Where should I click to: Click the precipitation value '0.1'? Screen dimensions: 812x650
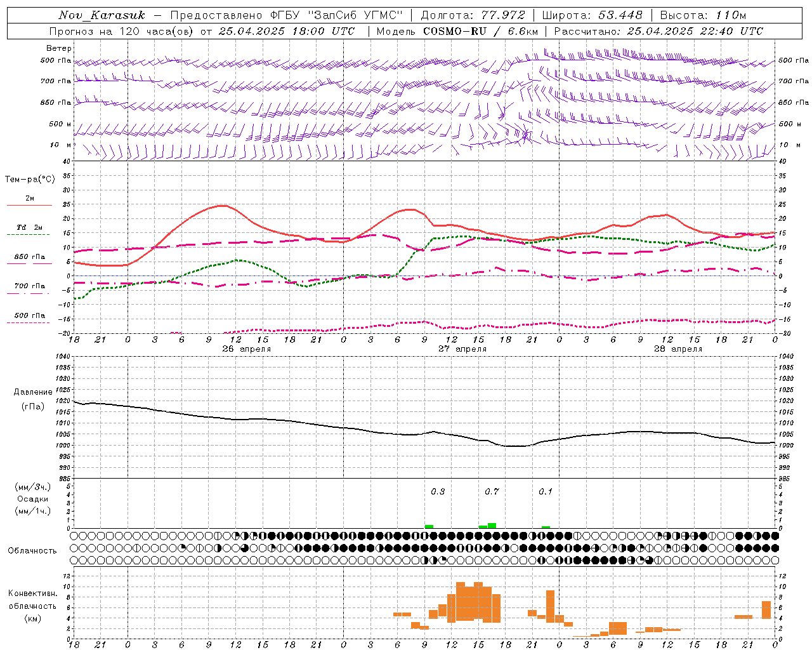[x=546, y=492]
